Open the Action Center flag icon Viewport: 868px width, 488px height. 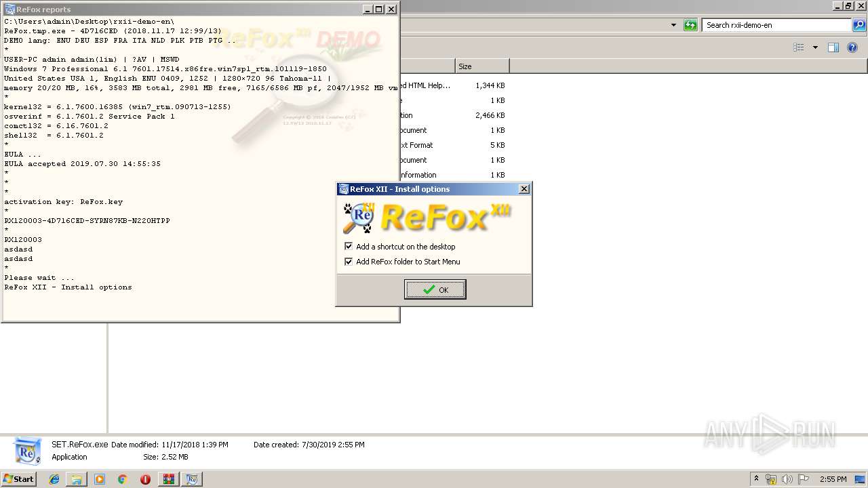tap(804, 479)
